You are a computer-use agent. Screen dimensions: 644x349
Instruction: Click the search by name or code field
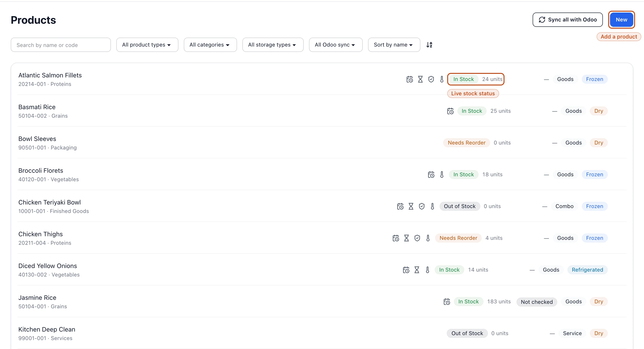point(61,45)
